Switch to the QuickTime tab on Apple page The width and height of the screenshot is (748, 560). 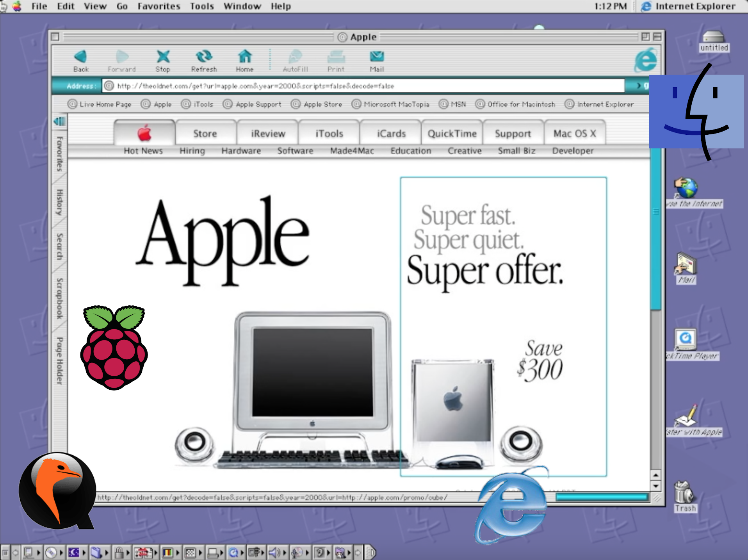coord(452,134)
